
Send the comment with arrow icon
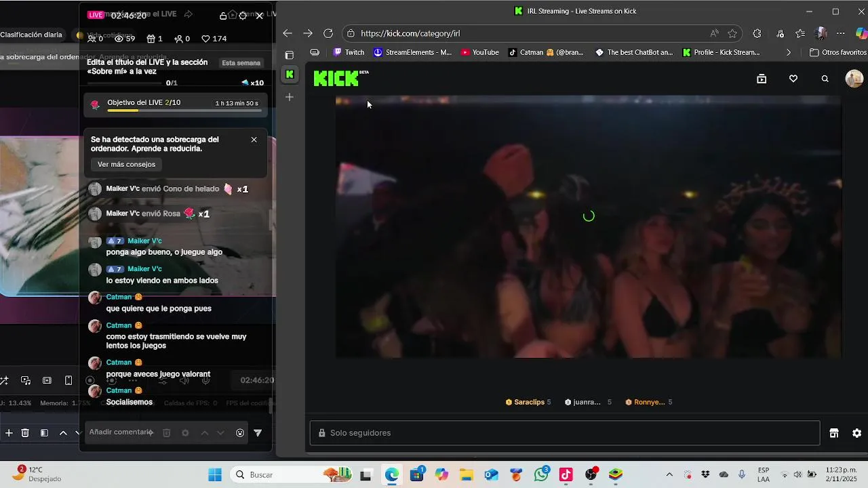258,433
